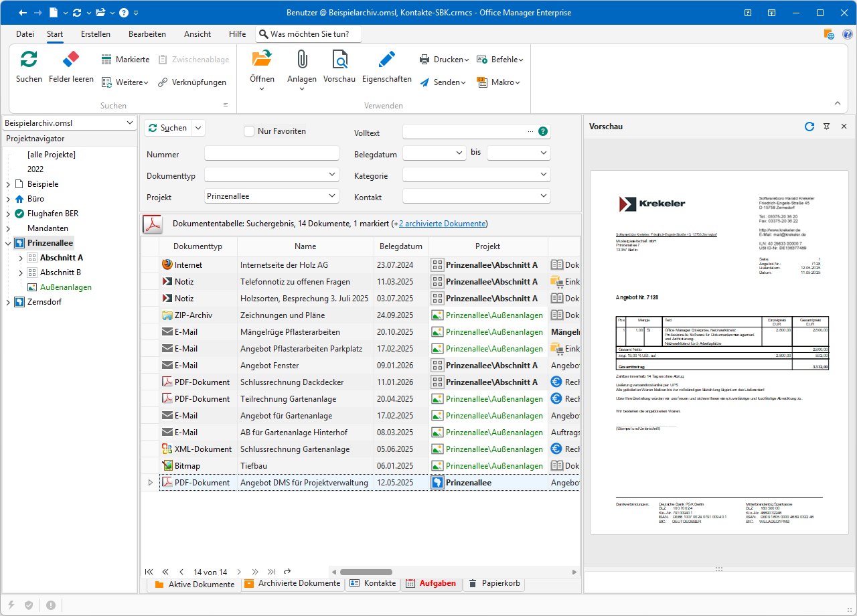Click the Volltext help question mark icon
The width and height of the screenshot is (857, 616).
(x=543, y=132)
